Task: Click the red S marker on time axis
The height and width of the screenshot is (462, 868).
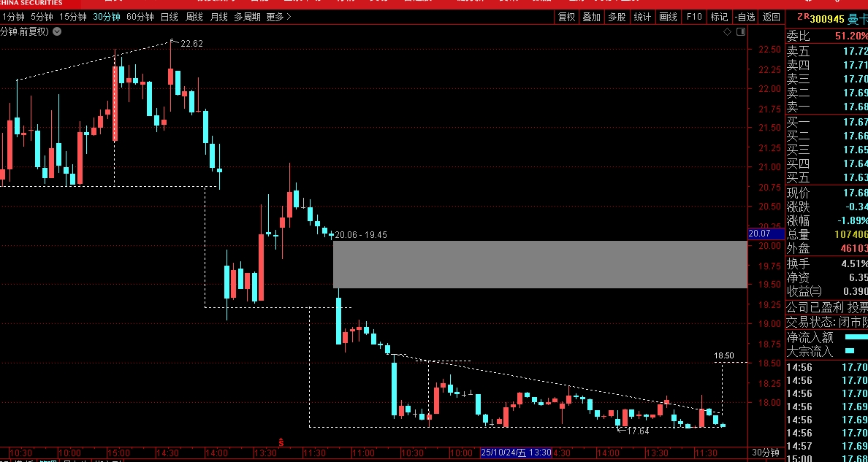Action: (x=281, y=442)
